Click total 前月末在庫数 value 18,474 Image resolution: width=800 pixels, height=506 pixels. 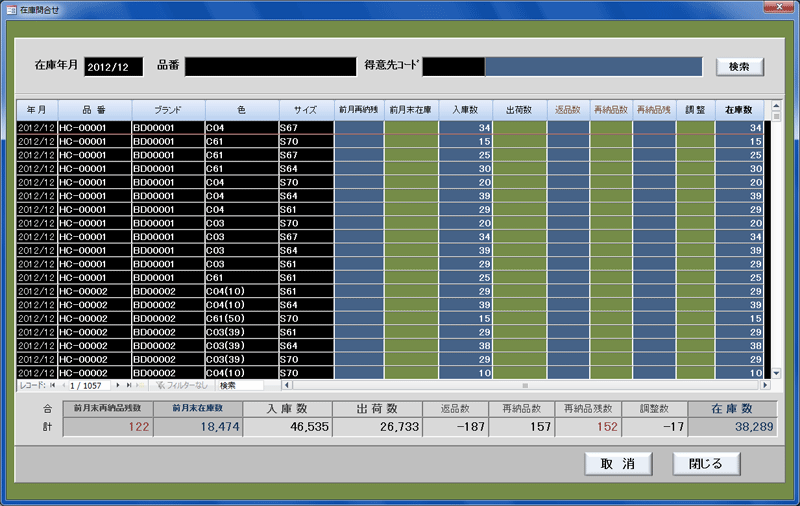click(198, 427)
